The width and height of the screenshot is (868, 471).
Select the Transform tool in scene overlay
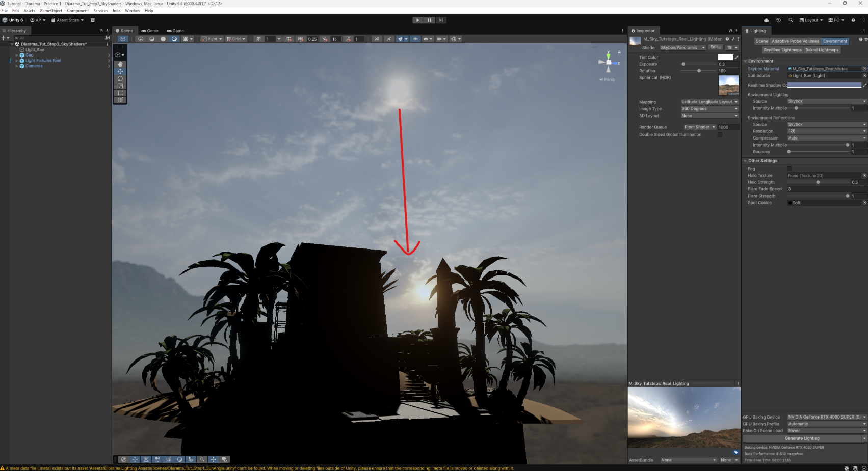click(120, 100)
